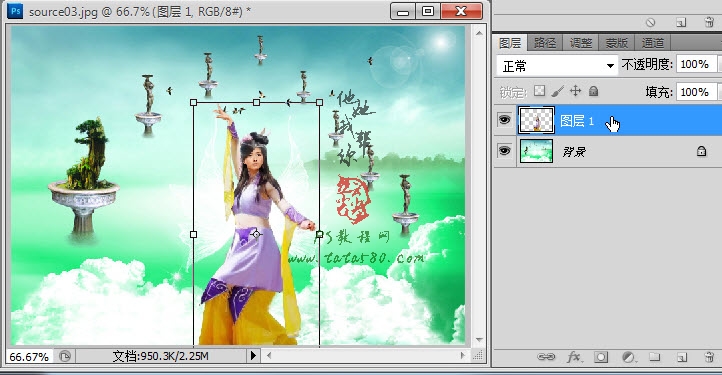722x375 pixels.
Task: Open blend mode 正常 dropdown
Action: pyautogui.click(x=557, y=66)
